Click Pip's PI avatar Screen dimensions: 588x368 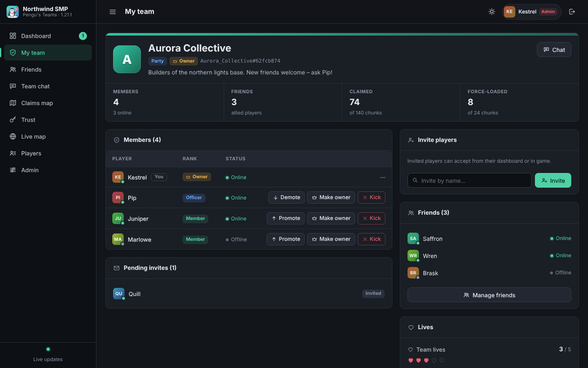pos(118,197)
